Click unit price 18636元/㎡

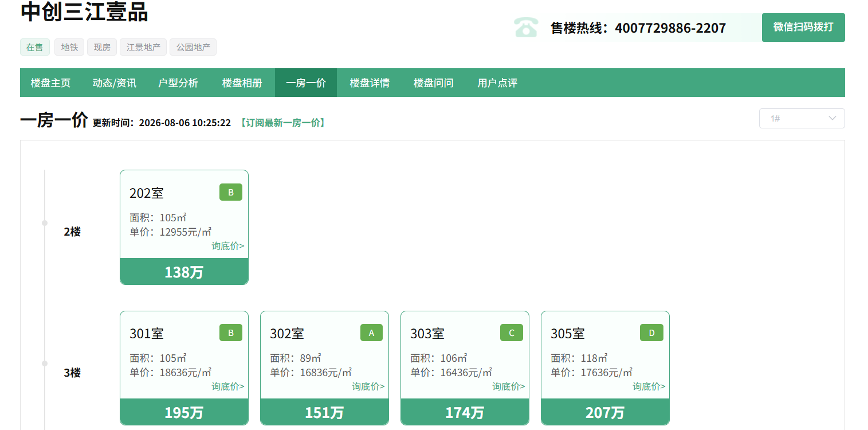(x=186, y=372)
